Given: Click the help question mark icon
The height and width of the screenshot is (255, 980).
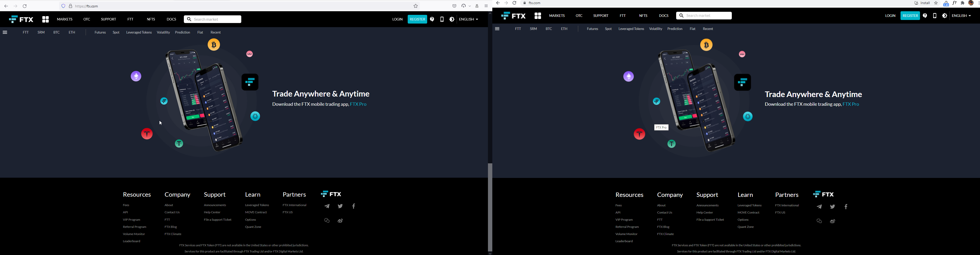Looking at the screenshot, I should pyautogui.click(x=432, y=19).
